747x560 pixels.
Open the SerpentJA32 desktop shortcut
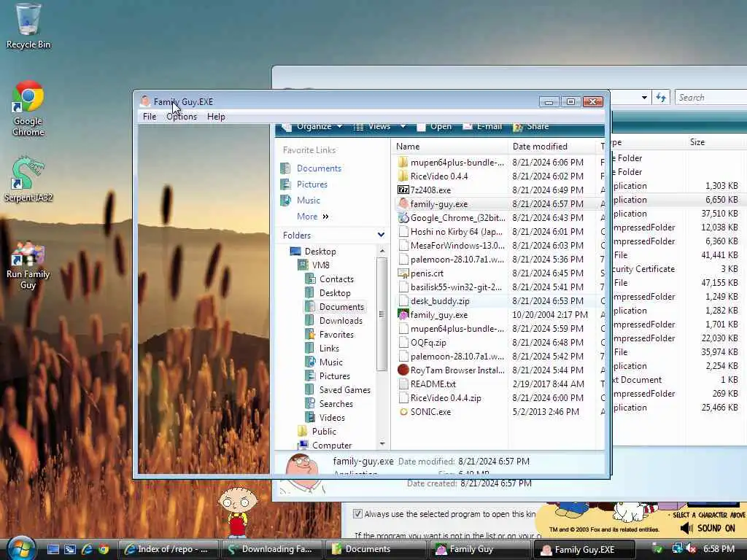pos(28,179)
